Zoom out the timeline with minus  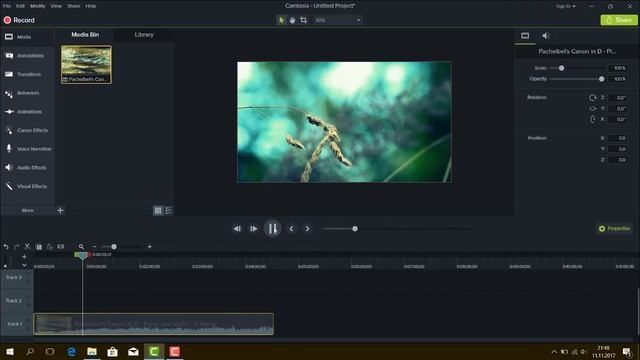coord(94,247)
